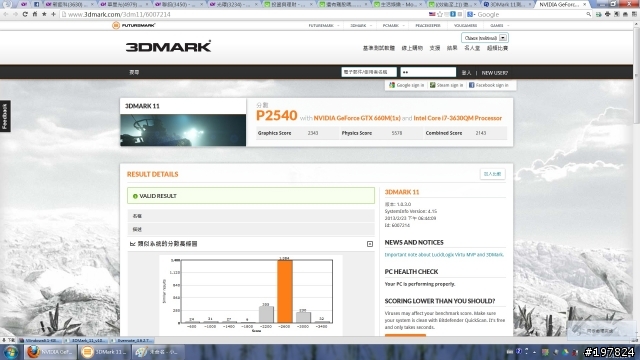Click the Futuremark logo at page top
Viewport: 640px width, 360px height.
133,25
